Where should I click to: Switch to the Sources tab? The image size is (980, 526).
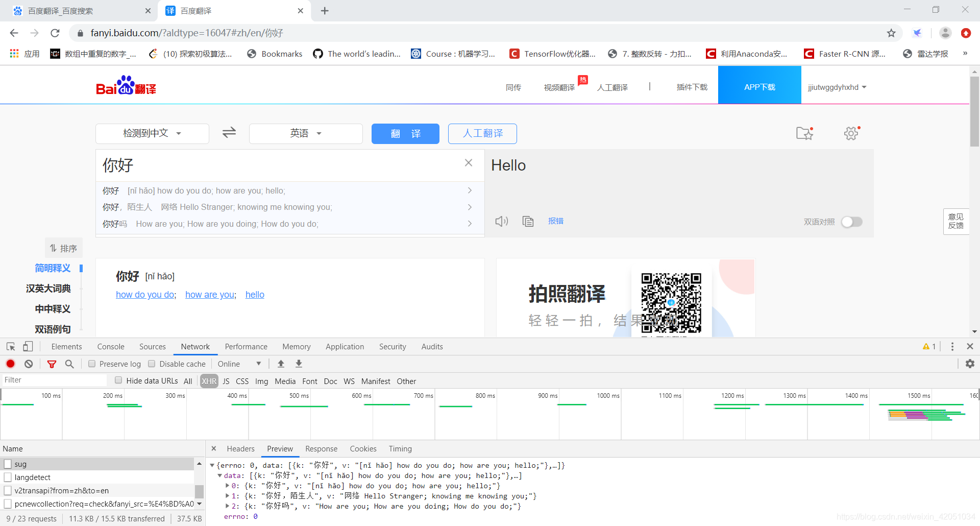pos(153,347)
